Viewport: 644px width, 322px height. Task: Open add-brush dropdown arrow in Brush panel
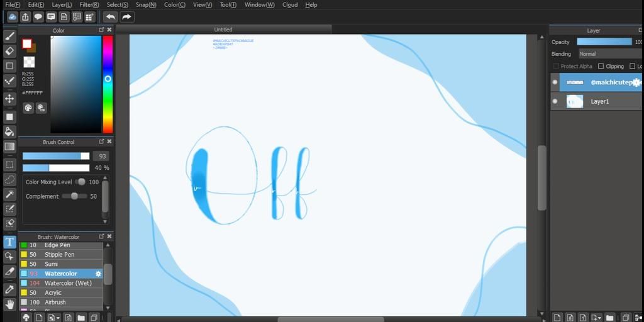tap(57, 318)
